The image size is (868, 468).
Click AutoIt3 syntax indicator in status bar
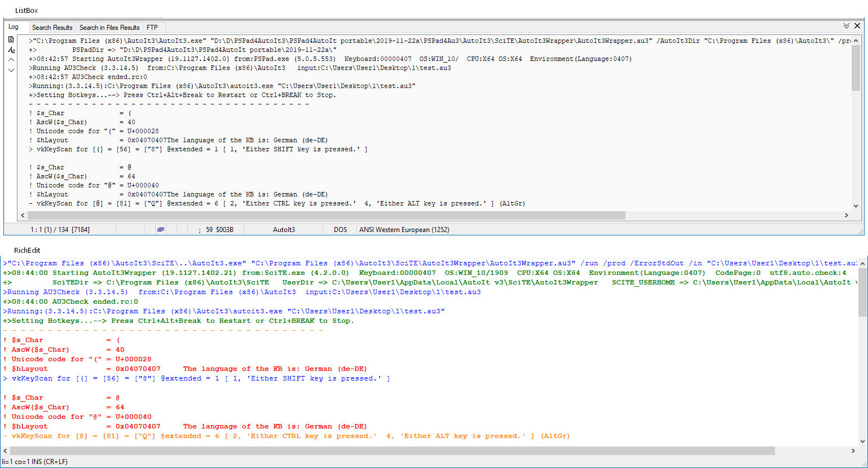pos(284,230)
